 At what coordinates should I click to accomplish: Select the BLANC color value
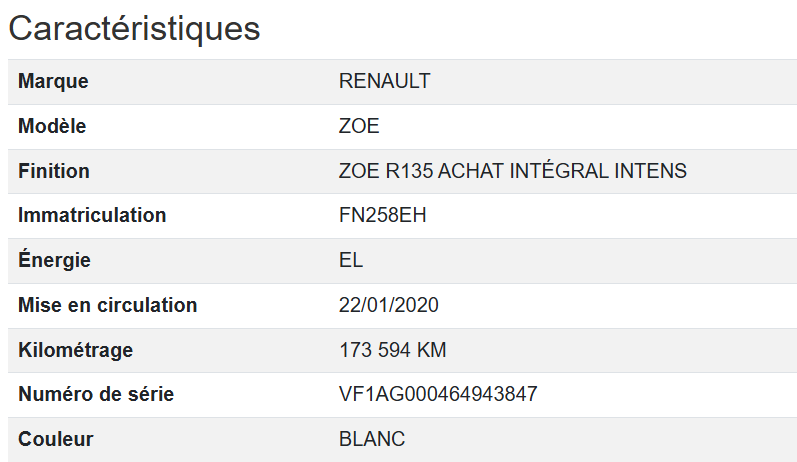[x=372, y=439]
